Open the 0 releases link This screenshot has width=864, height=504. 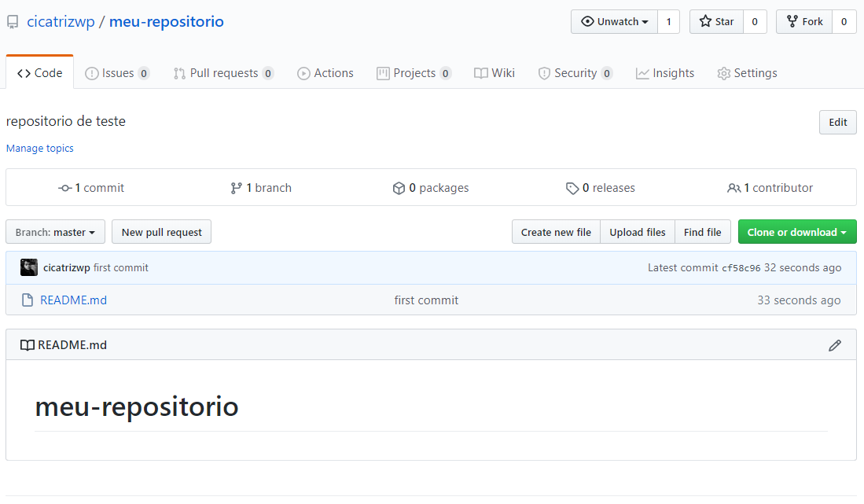600,188
